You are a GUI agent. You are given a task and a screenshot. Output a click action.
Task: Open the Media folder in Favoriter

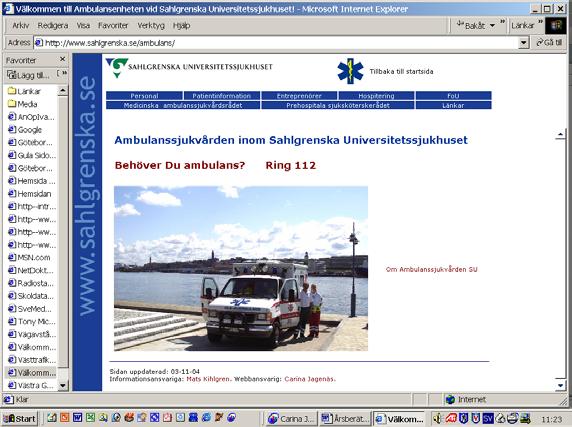tap(23, 104)
